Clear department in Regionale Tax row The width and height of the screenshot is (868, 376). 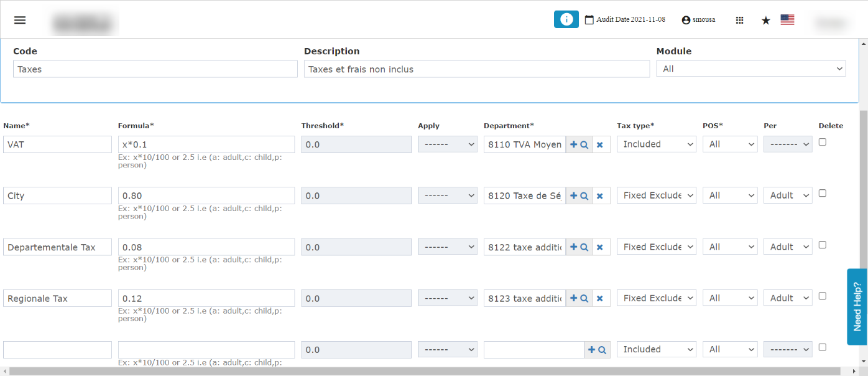(x=600, y=298)
